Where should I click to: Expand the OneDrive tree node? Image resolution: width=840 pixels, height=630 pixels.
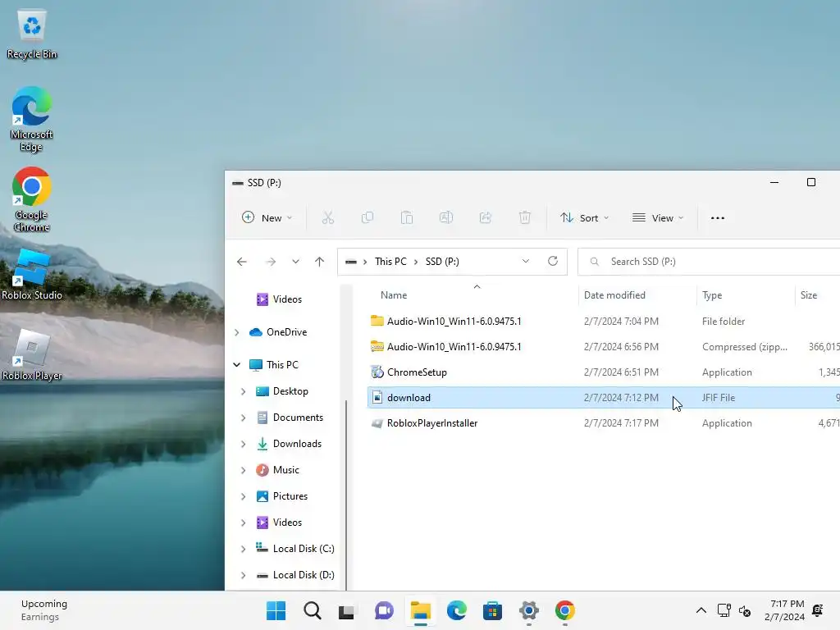click(237, 332)
